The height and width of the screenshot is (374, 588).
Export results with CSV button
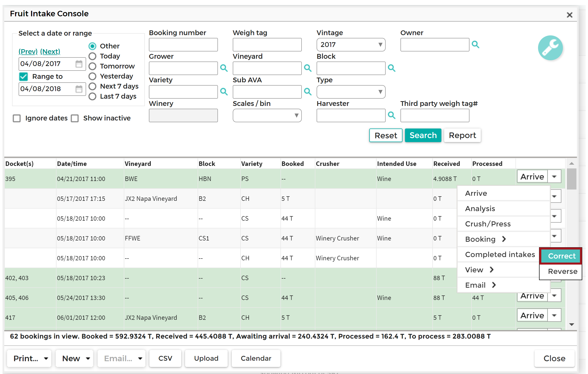click(x=165, y=358)
